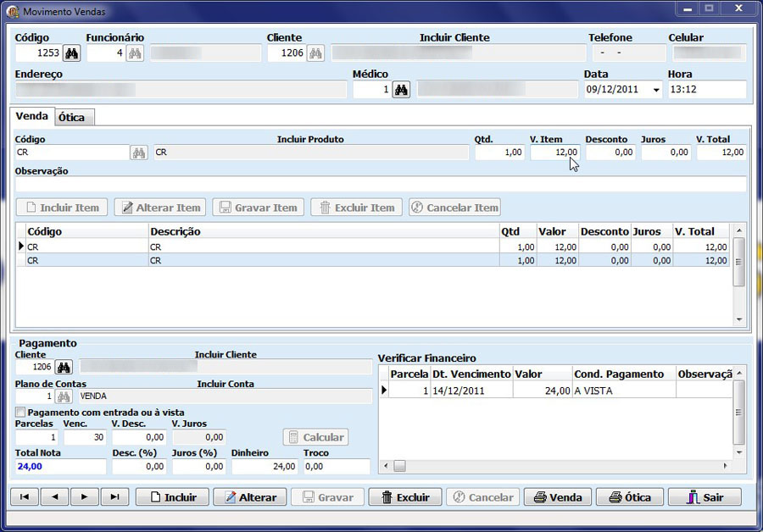This screenshot has height=532, width=763.
Task: Click binoculars beside Pagamento Cliente 1206
Action: [64, 367]
